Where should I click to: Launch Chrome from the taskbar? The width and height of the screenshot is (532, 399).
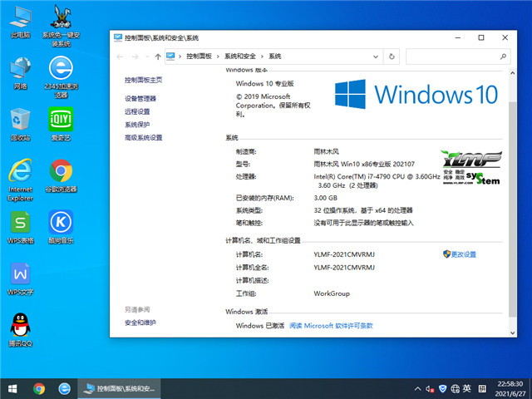(x=39, y=389)
